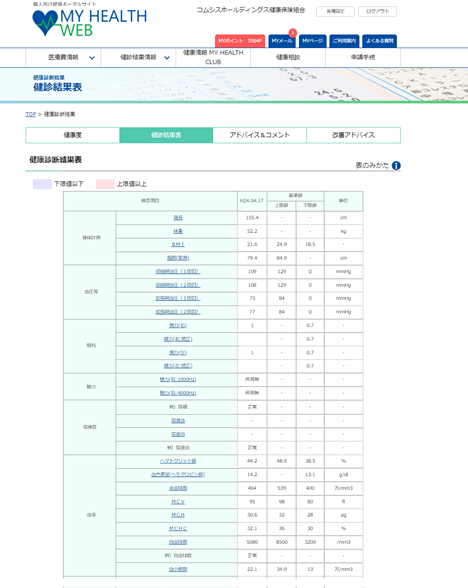
Task: Open the MCHC item link
Action: click(x=178, y=529)
